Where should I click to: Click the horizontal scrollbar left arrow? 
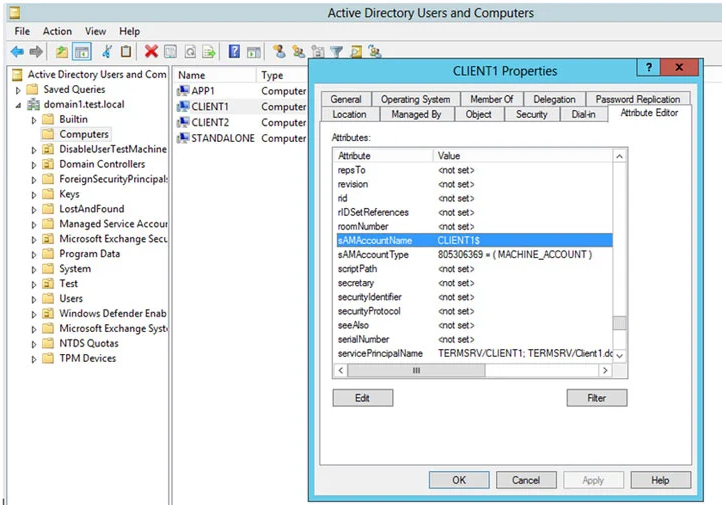341,371
